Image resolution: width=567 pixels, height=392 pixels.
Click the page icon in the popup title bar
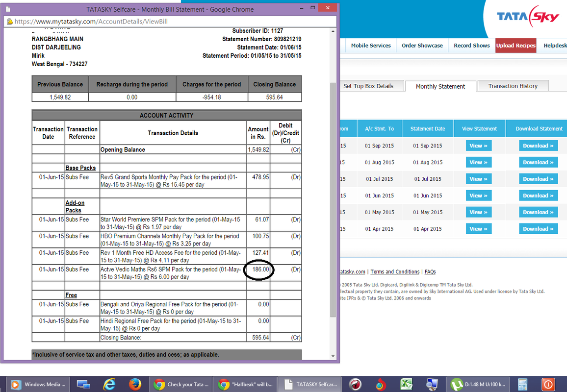[x=8, y=9]
